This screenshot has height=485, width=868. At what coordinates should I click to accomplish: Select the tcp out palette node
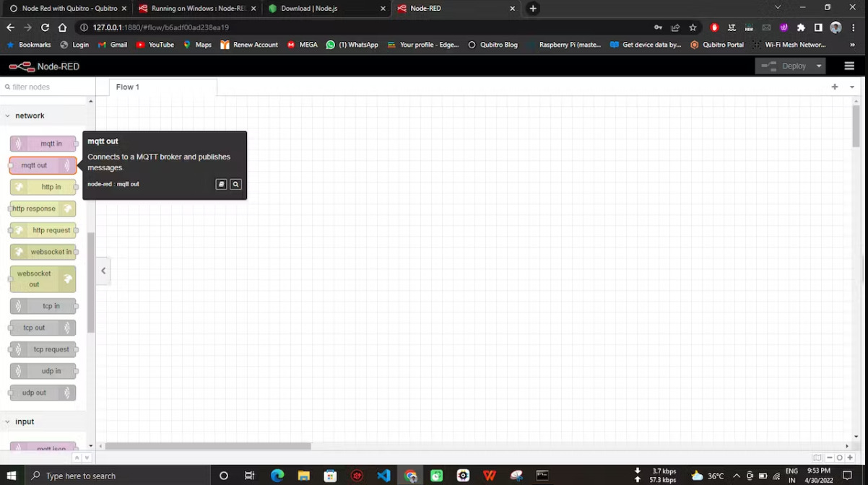tap(43, 328)
